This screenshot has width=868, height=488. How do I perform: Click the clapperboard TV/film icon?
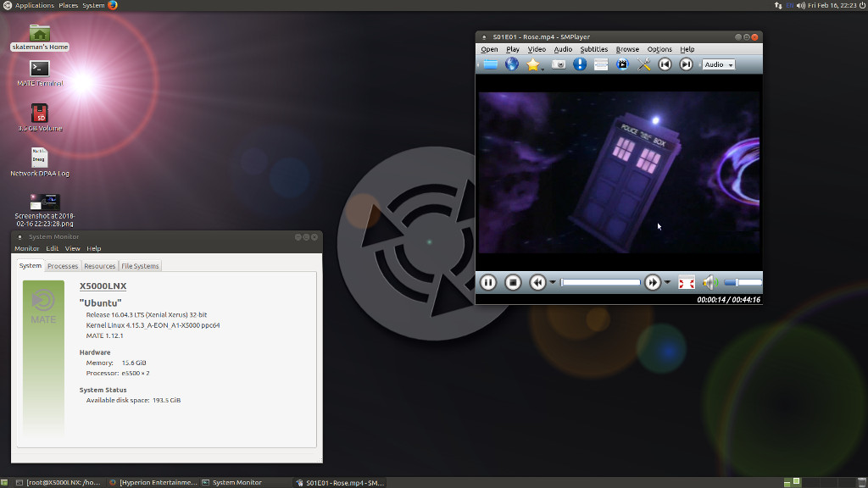622,64
